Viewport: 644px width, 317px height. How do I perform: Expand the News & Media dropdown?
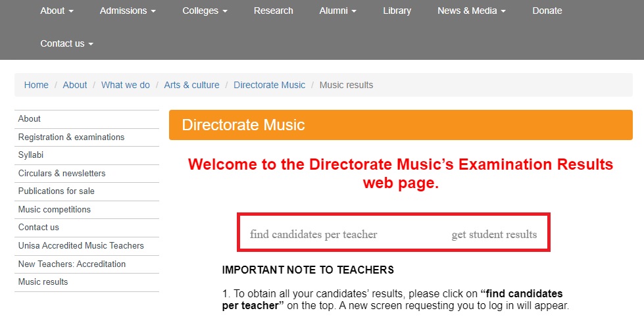click(x=472, y=11)
